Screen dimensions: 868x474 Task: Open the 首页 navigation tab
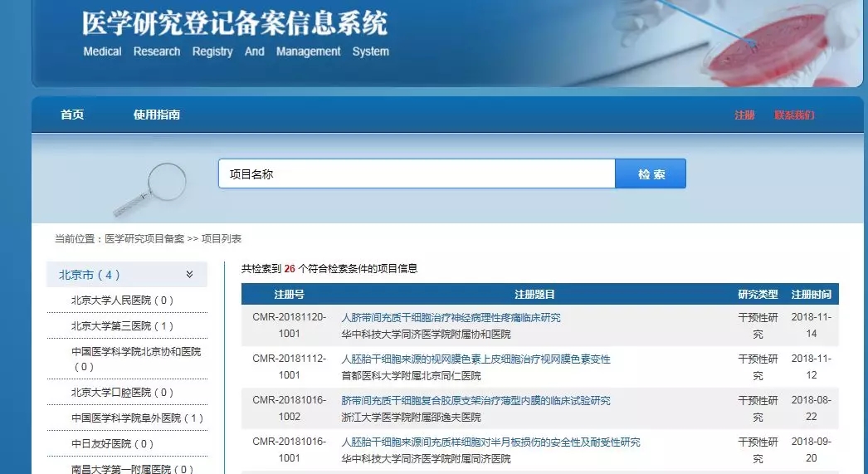pyautogui.click(x=72, y=115)
